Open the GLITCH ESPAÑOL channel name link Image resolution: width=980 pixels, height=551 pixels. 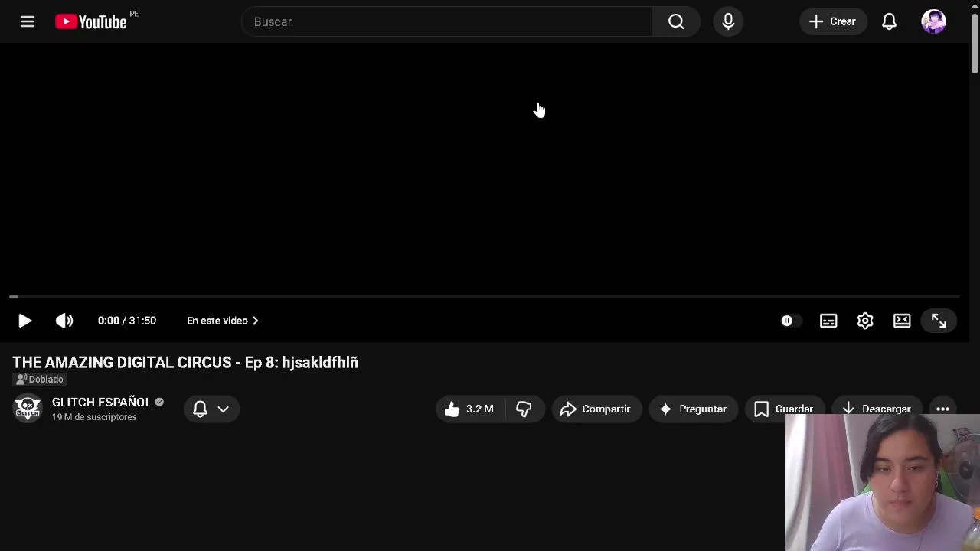(x=102, y=402)
